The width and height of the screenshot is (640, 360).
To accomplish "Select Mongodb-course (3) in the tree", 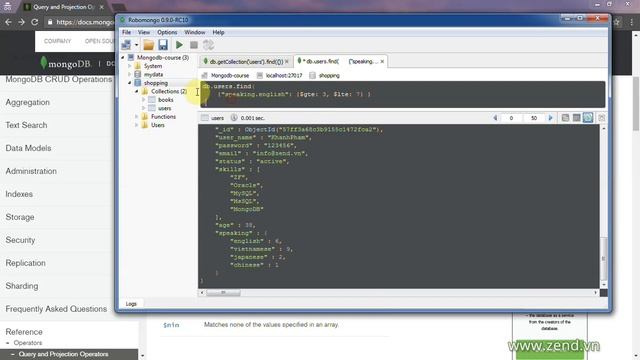I will tap(162, 58).
